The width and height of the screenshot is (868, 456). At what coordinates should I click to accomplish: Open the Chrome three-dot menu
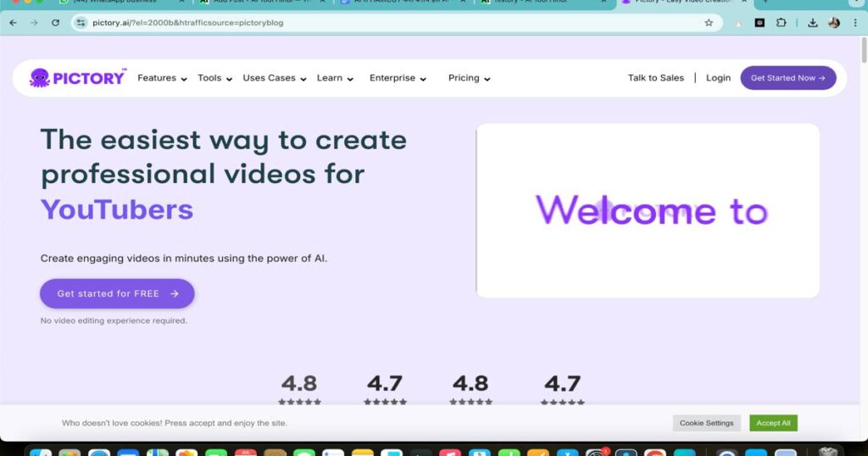coord(855,23)
